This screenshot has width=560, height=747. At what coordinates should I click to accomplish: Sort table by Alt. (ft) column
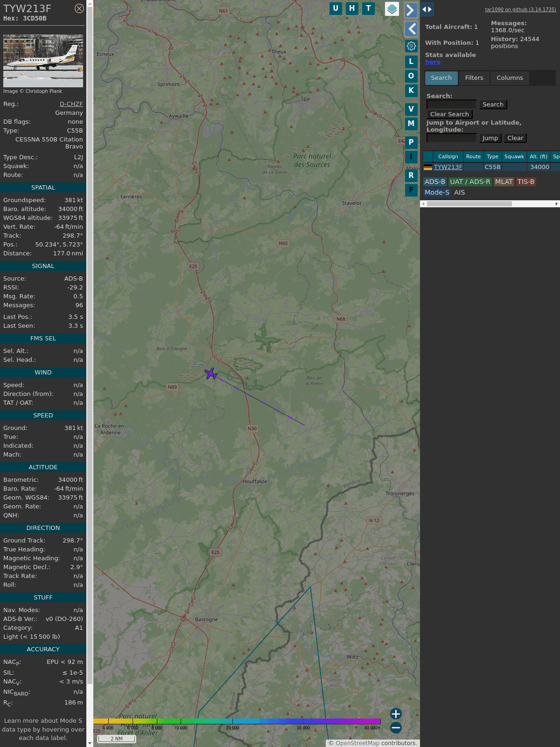(539, 157)
